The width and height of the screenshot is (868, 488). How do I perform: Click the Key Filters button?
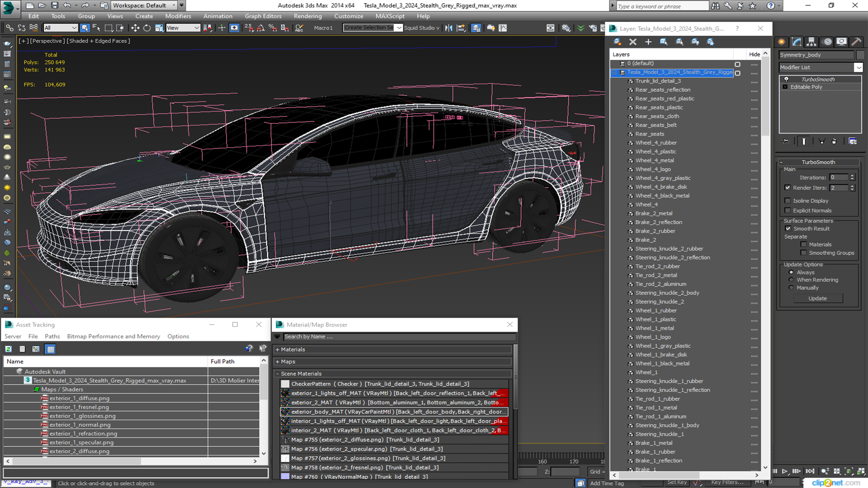727,482
